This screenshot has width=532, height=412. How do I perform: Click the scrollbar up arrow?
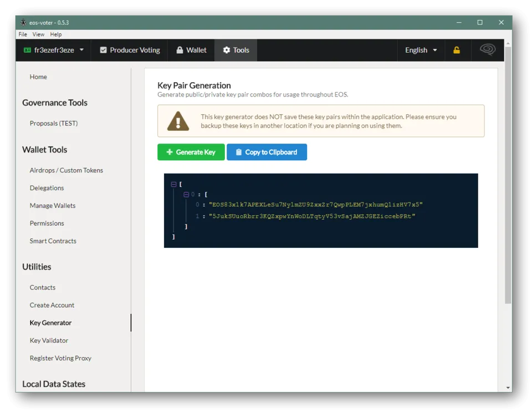508,43
